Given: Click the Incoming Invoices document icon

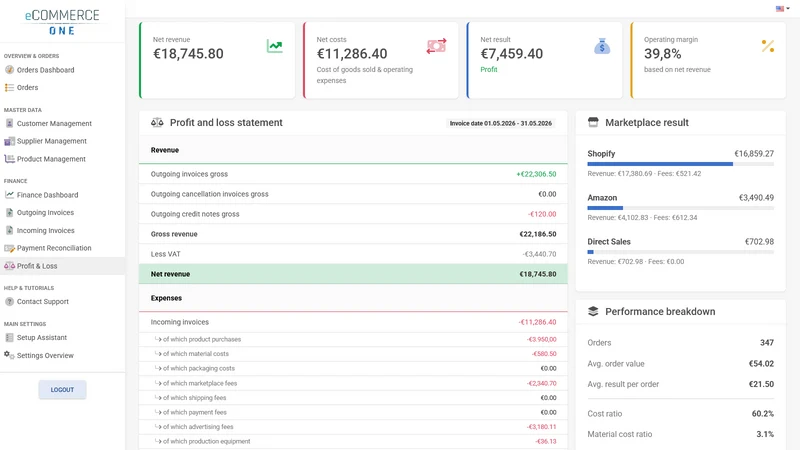Looking at the screenshot, I should pos(9,231).
